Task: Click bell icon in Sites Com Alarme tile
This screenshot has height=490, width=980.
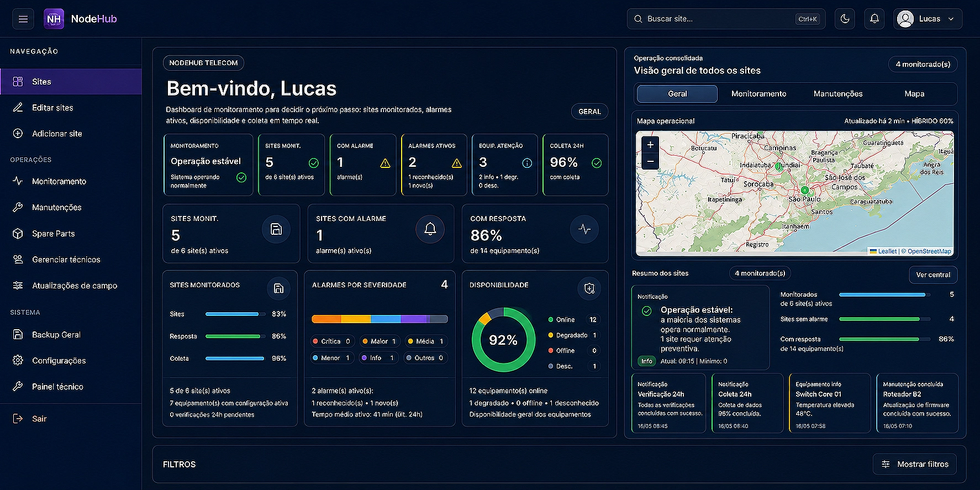Action: click(x=430, y=229)
